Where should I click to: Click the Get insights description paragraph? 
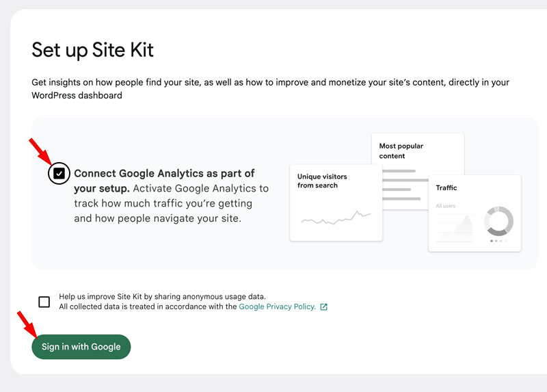point(270,89)
